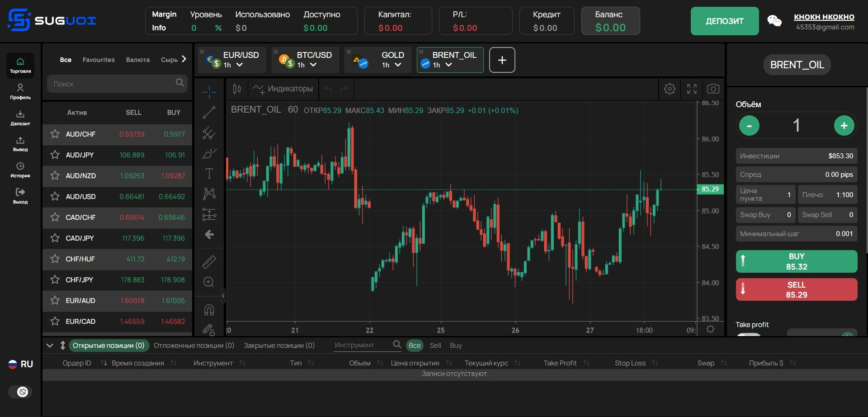Favorite the AUD/CHF star
Viewport: 868px width, 417px height.
(x=55, y=134)
